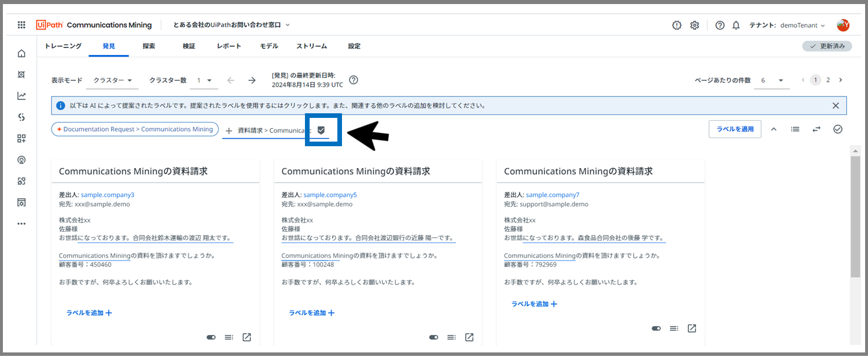Switch to the モデル tab

tap(269, 46)
